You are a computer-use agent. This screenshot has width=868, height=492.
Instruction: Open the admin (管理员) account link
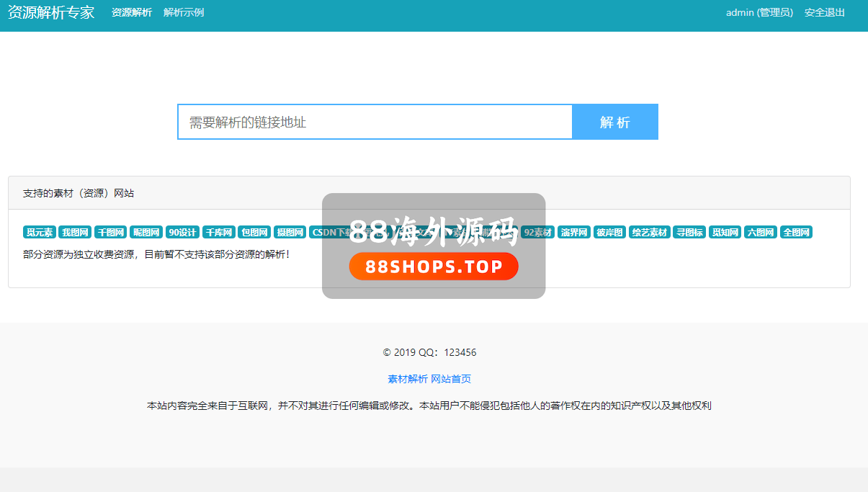[759, 12]
